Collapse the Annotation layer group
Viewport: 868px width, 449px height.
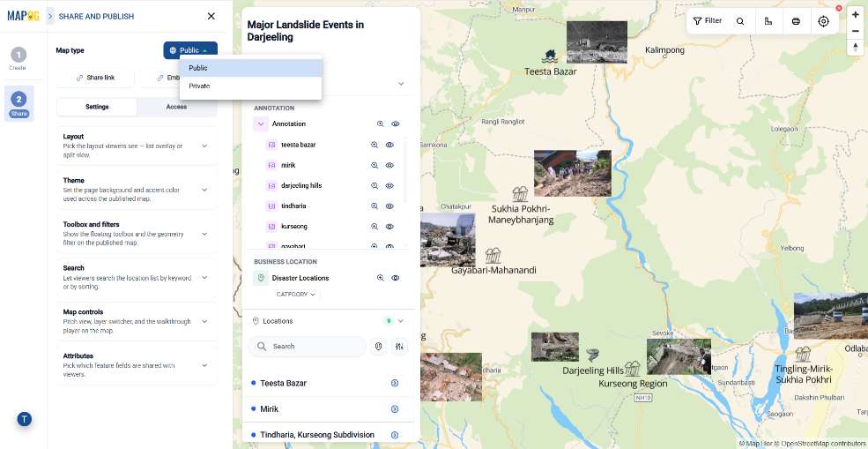(261, 124)
